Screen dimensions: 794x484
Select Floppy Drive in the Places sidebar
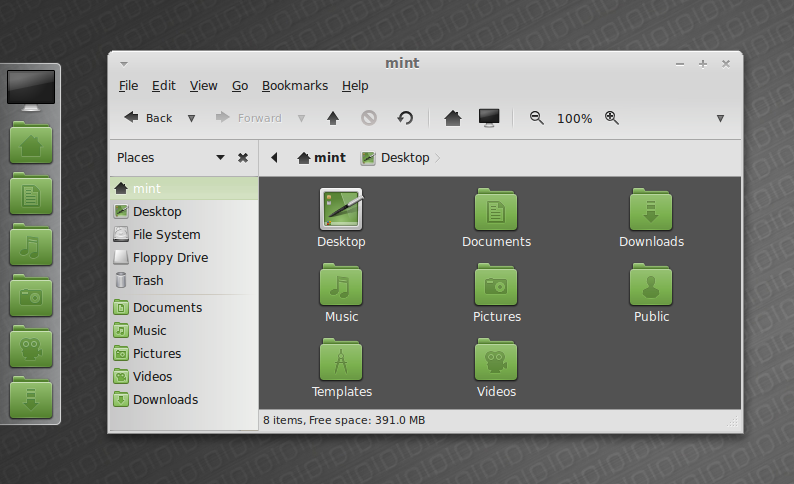pos(184,257)
